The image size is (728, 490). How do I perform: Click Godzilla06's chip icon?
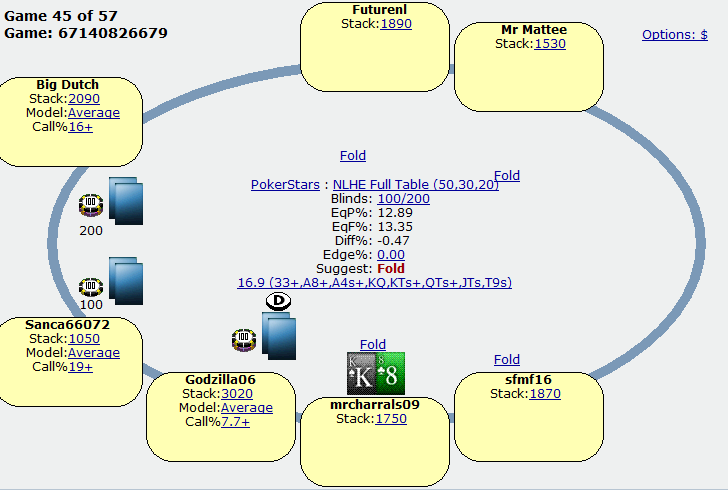pos(244,340)
